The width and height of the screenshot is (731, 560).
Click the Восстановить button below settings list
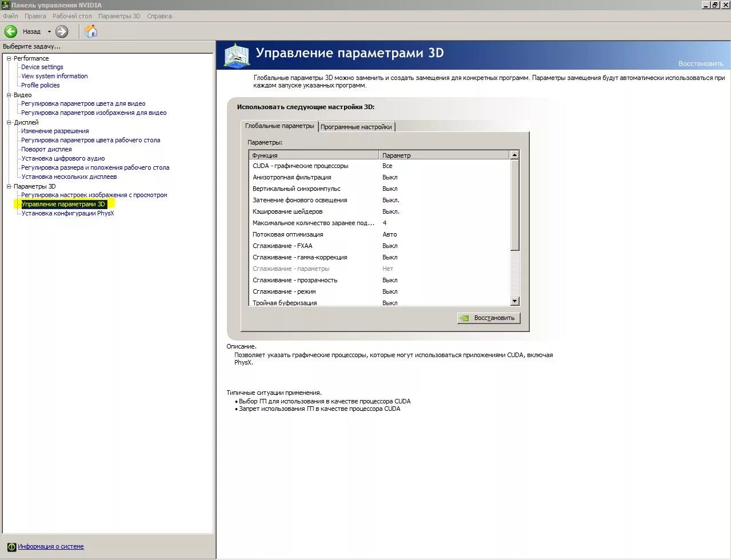[489, 318]
